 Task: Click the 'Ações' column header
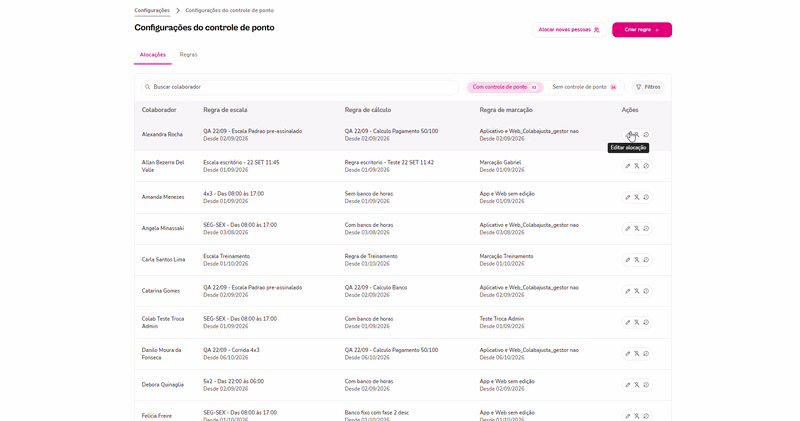click(630, 110)
